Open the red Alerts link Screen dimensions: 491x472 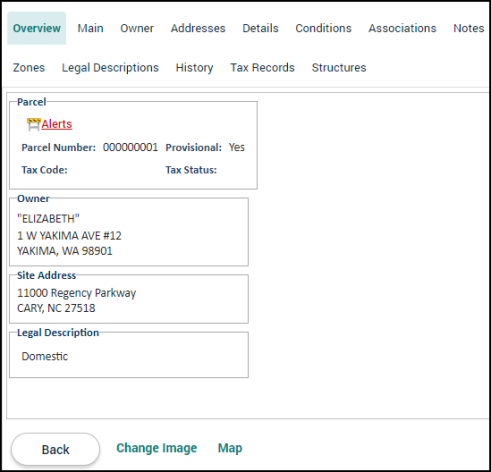pos(57,124)
